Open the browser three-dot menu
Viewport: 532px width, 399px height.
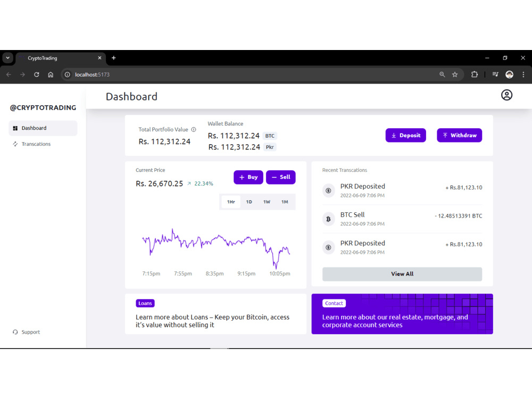[x=523, y=74]
